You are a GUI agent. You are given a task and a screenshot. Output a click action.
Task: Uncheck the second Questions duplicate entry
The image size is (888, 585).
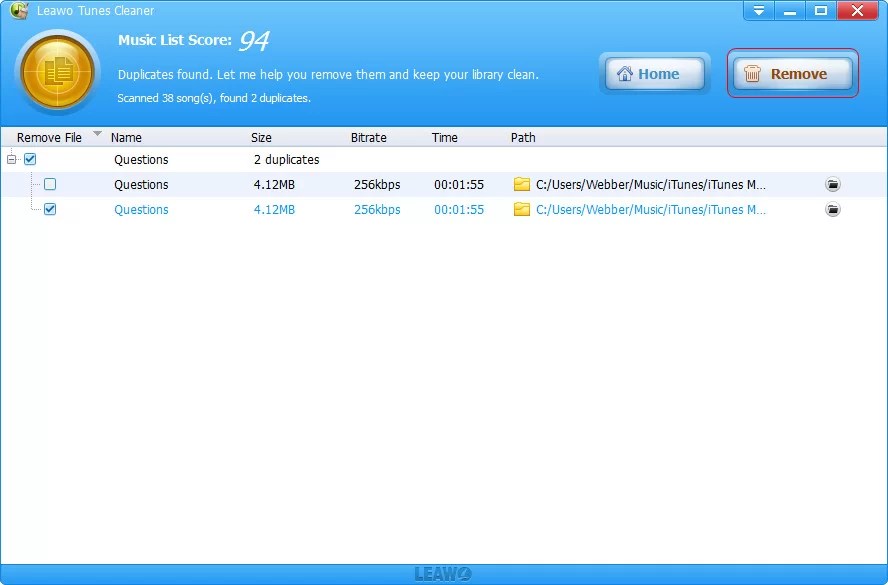click(48, 210)
